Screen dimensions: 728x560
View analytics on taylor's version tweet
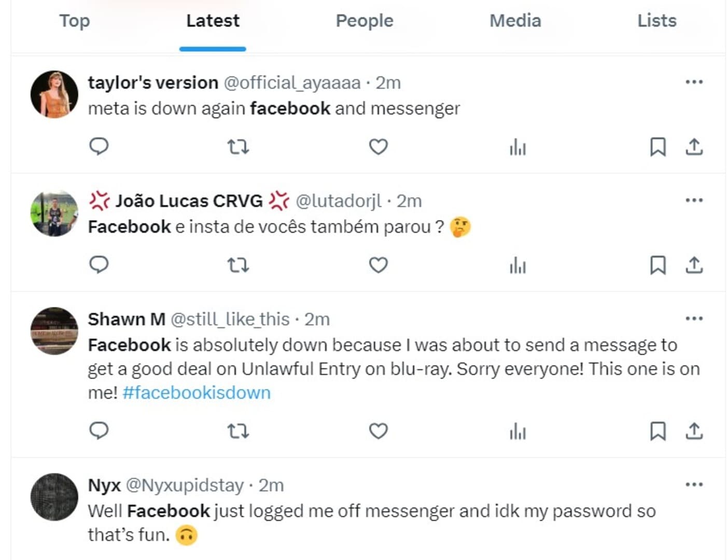(517, 147)
